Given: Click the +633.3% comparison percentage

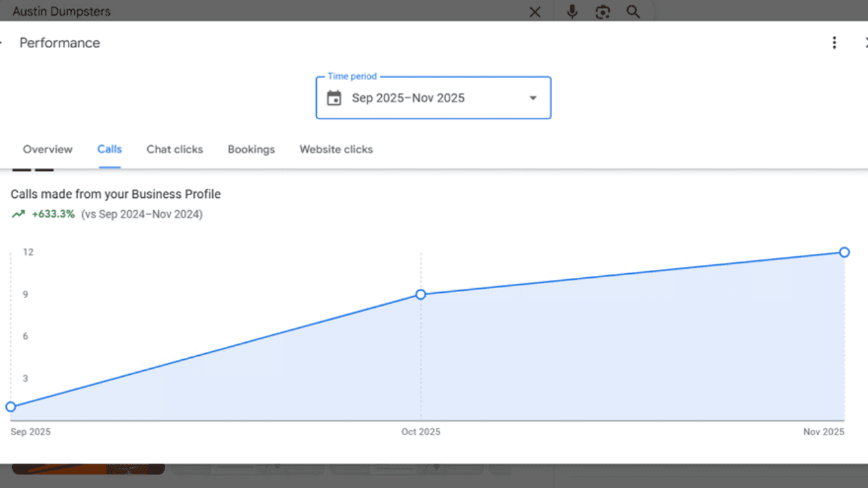Looking at the screenshot, I should point(53,214).
